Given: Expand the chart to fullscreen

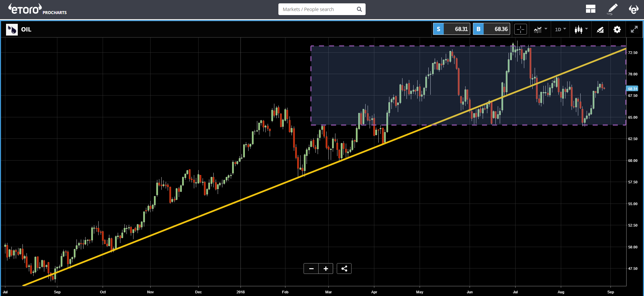Looking at the screenshot, I should [x=634, y=29].
